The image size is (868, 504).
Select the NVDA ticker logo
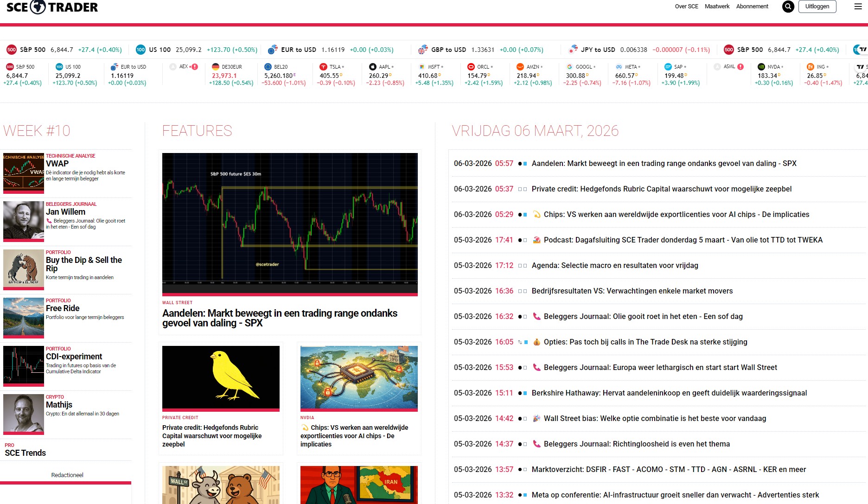click(x=761, y=67)
